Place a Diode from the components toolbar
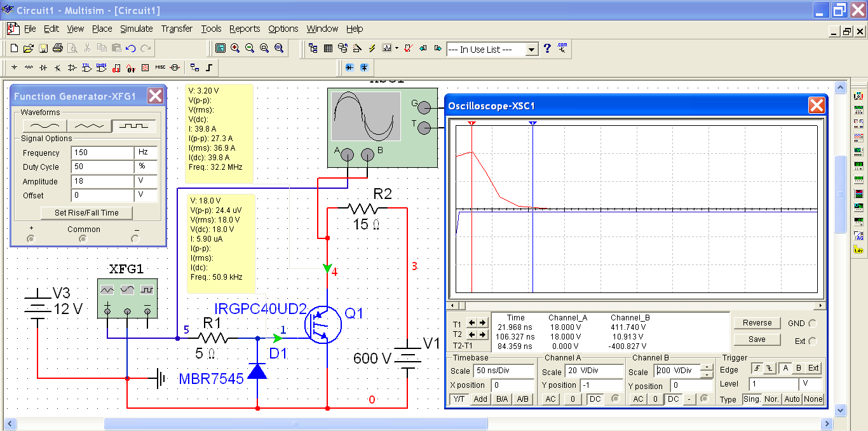 (x=43, y=67)
